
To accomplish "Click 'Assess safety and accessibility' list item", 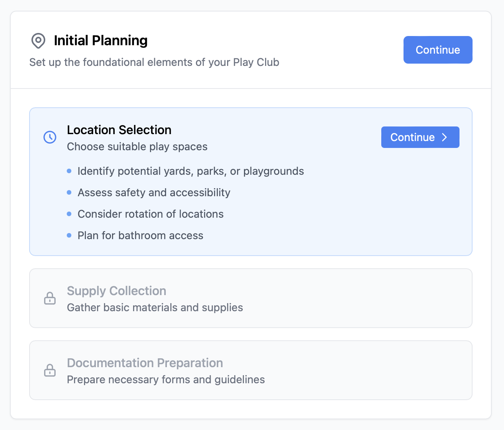I will click(154, 192).
